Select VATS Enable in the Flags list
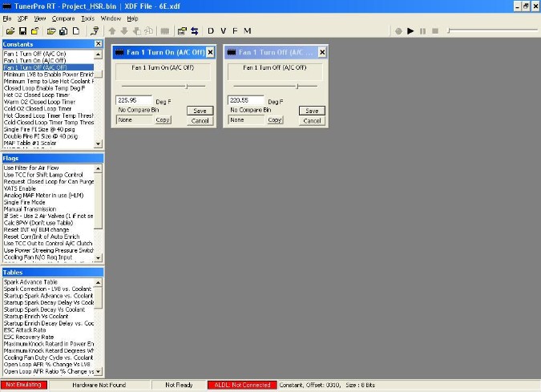 [25, 188]
